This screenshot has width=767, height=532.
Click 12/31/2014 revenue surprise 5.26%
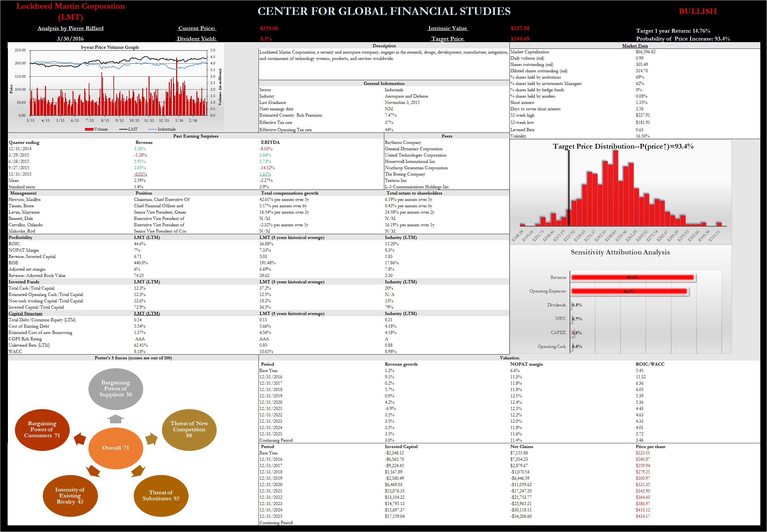(x=140, y=149)
